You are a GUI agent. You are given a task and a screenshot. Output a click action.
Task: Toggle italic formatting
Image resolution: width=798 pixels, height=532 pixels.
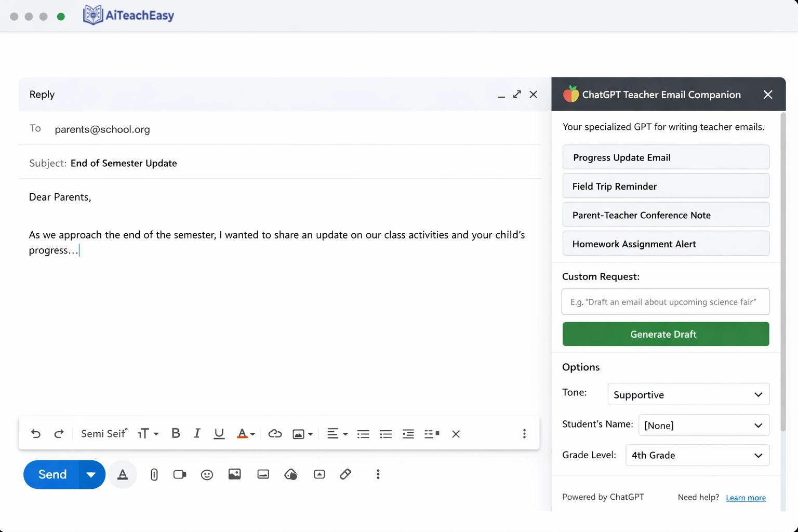[x=197, y=433]
